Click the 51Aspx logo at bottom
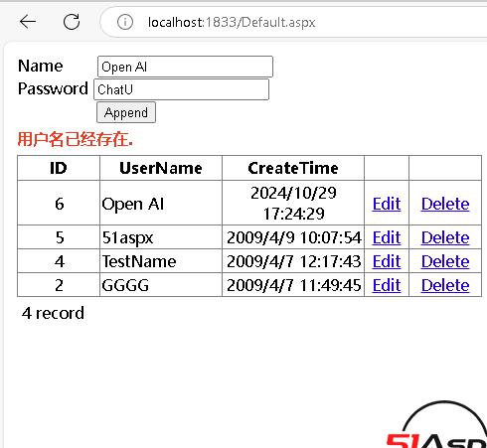This screenshot has width=487, height=448. 436,425
